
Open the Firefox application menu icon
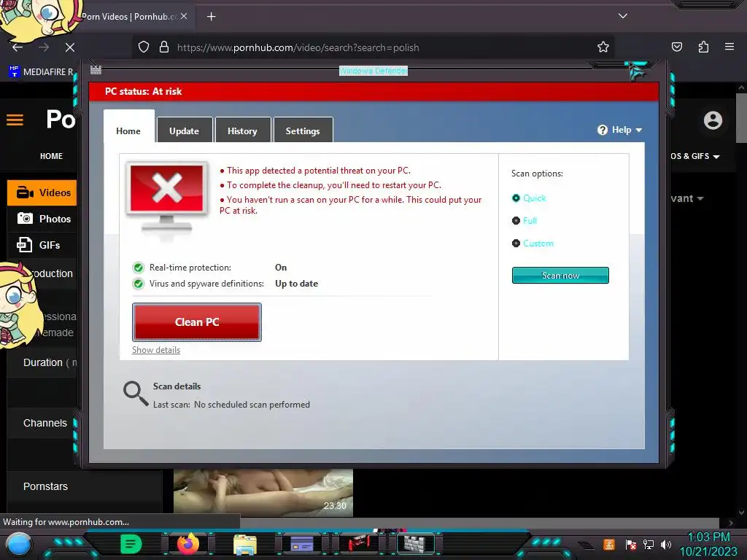tap(729, 47)
